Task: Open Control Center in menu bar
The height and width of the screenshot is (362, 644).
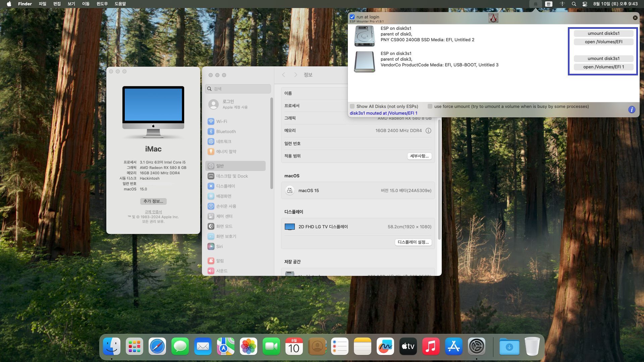Action: (x=585, y=4)
